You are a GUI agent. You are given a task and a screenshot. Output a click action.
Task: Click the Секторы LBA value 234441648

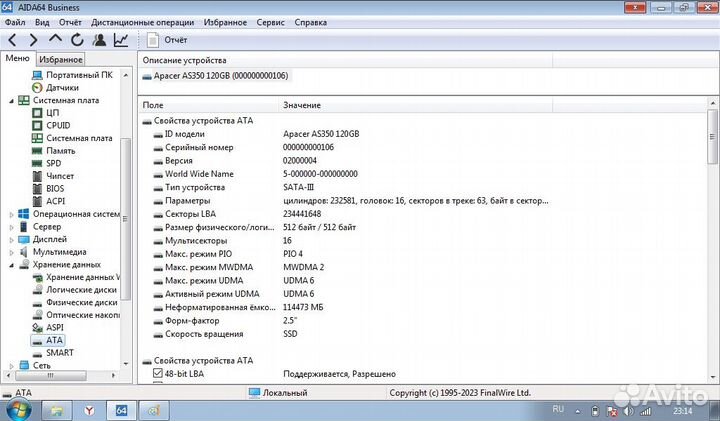[x=302, y=214]
